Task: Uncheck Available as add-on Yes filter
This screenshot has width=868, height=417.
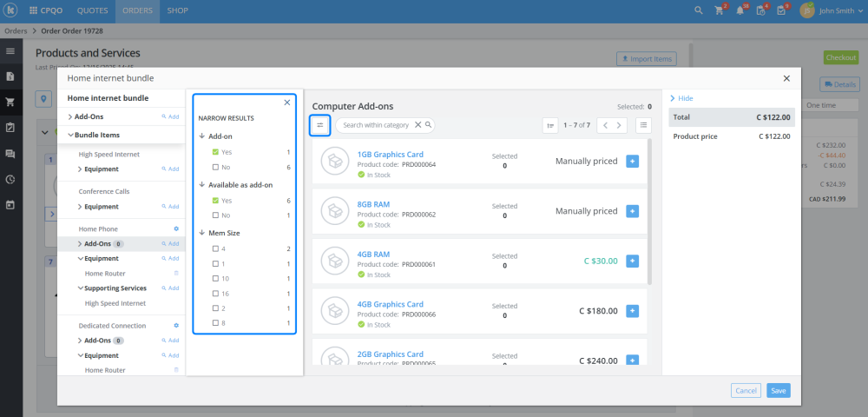Action: coord(215,201)
